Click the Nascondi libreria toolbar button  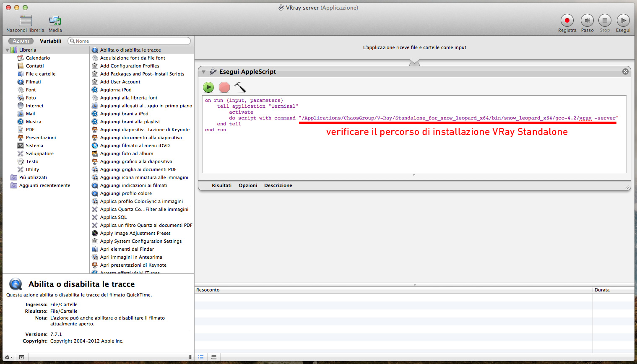point(25,23)
